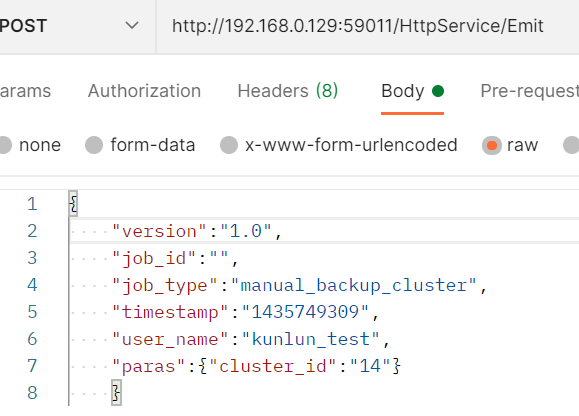
Task: Place cursor in kunlun_test value
Action: (310, 339)
